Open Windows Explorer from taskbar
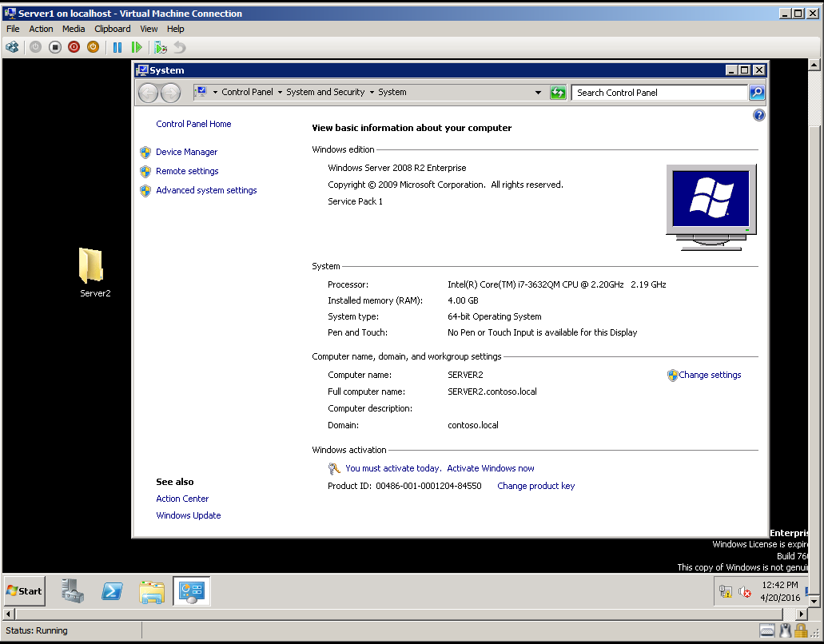 pos(152,591)
